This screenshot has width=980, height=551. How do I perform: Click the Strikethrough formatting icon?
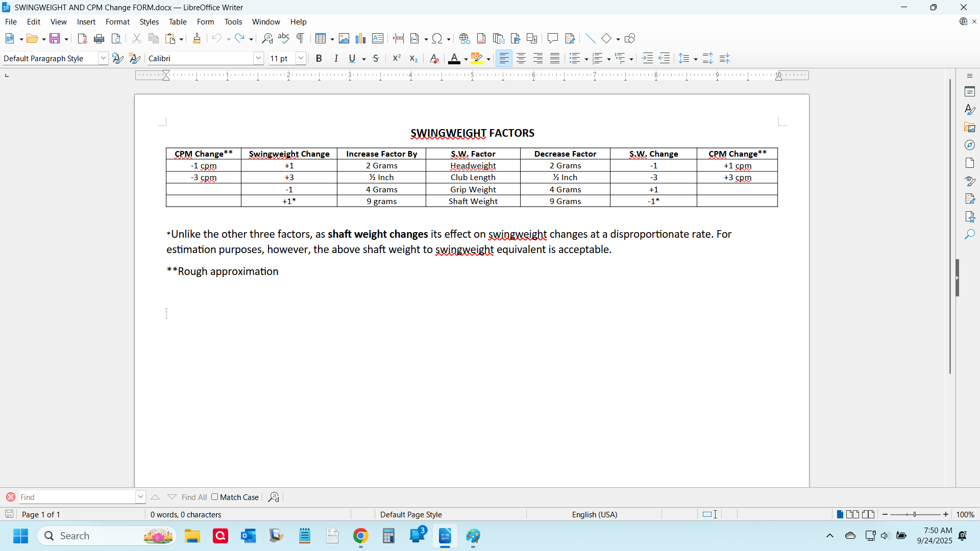click(376, 59)
